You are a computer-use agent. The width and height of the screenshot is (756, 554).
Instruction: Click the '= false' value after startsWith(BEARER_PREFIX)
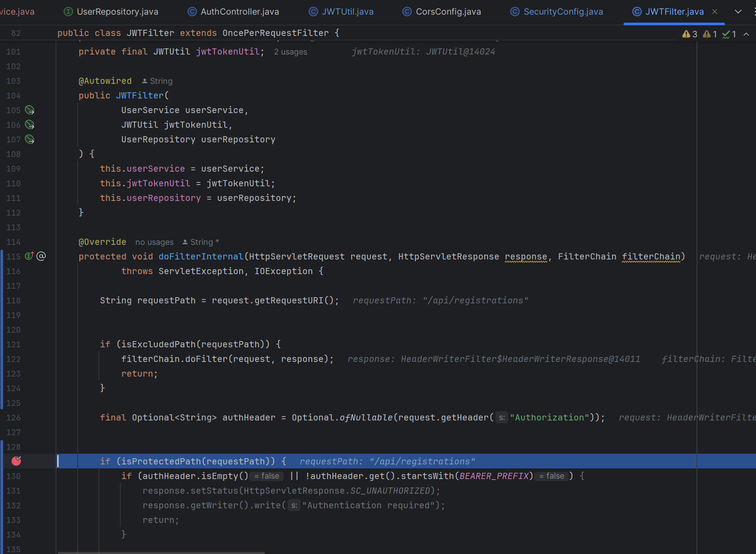click(552, 476)
